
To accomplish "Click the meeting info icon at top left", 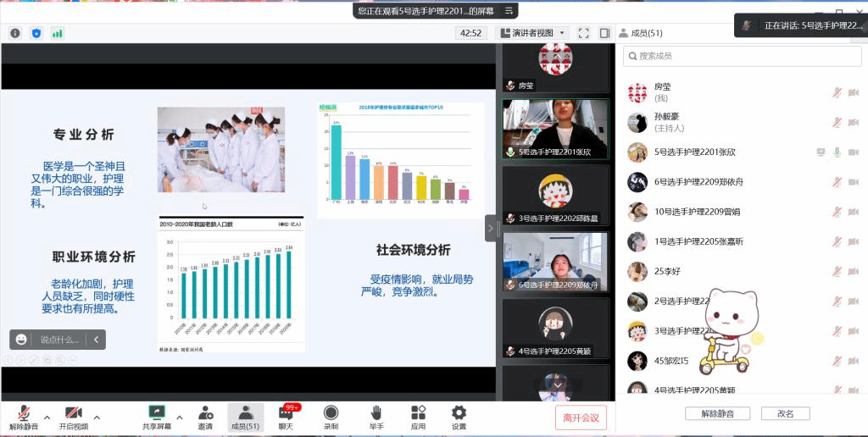I will point(15,33).
